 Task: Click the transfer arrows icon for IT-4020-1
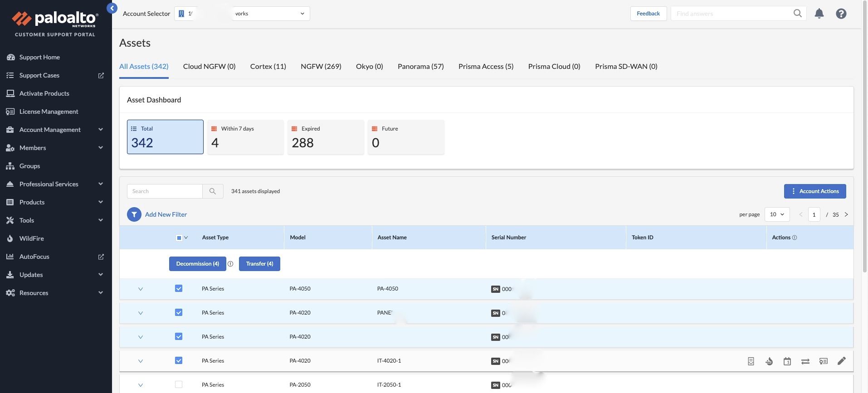coord(805,361)
